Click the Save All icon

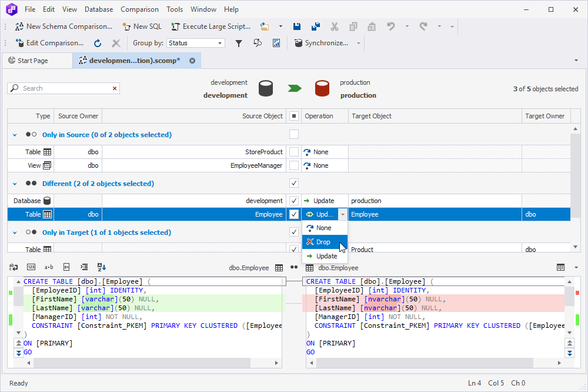click(x=316, y=26)
